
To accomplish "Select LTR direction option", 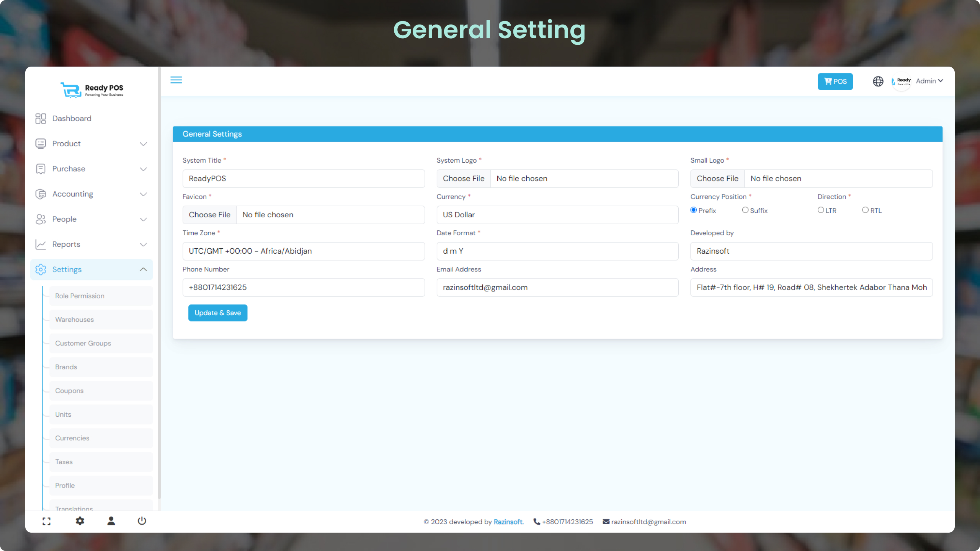I will 820,210.
